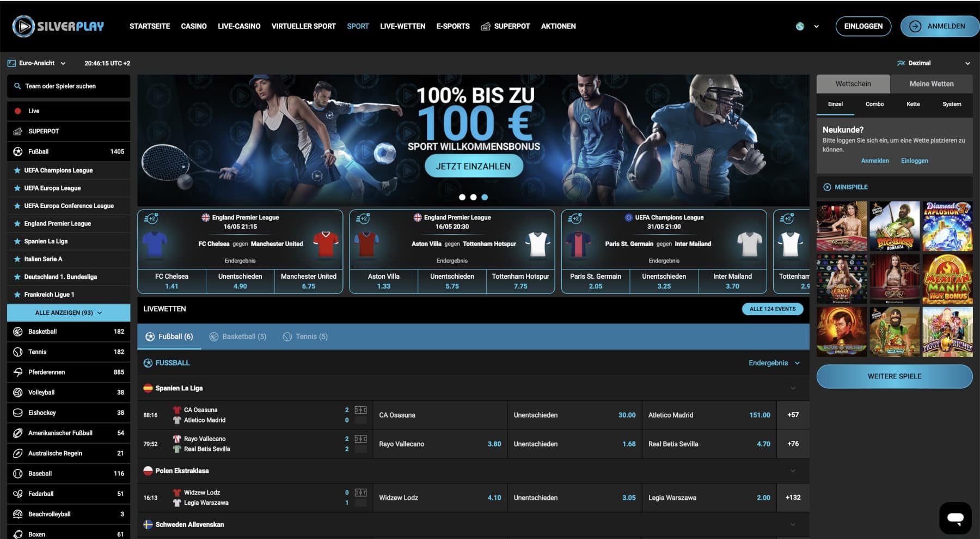Click ALLE 124 EVENTS button

(x=772, y=309)
